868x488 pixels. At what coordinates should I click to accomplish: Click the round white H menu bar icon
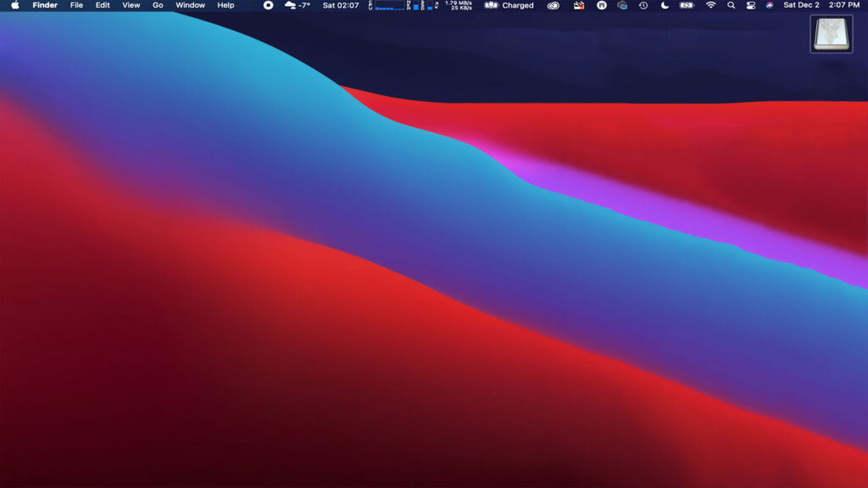click(x=602, y=5)
